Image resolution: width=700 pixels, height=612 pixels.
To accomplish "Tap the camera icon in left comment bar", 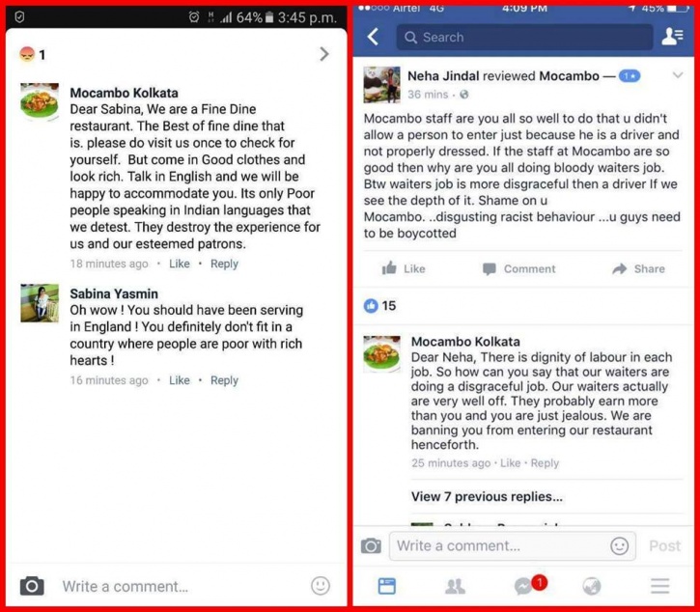I will (32, 586).
